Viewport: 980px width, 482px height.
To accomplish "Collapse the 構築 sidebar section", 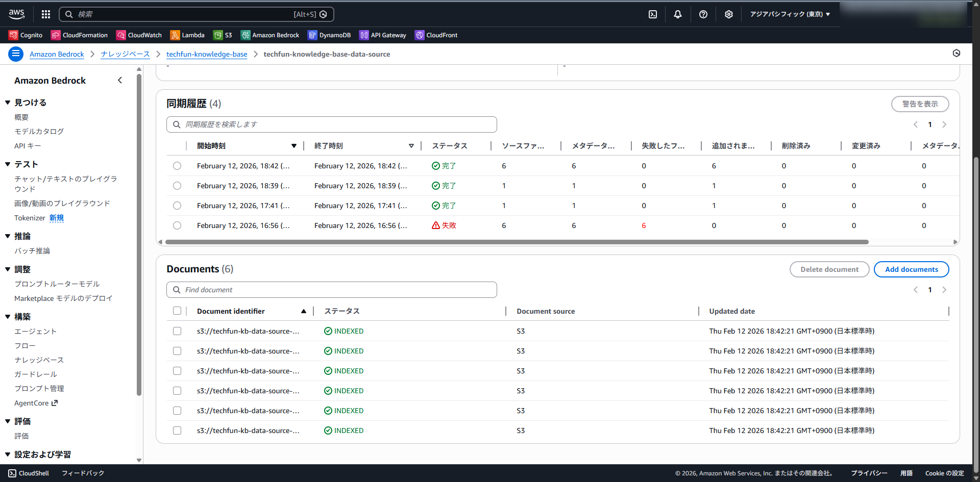I will [8, 317].
